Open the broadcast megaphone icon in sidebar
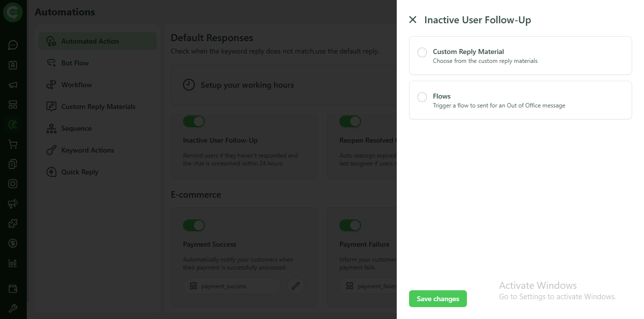Viewport: 644px width, 319px height. pos(13,85)
